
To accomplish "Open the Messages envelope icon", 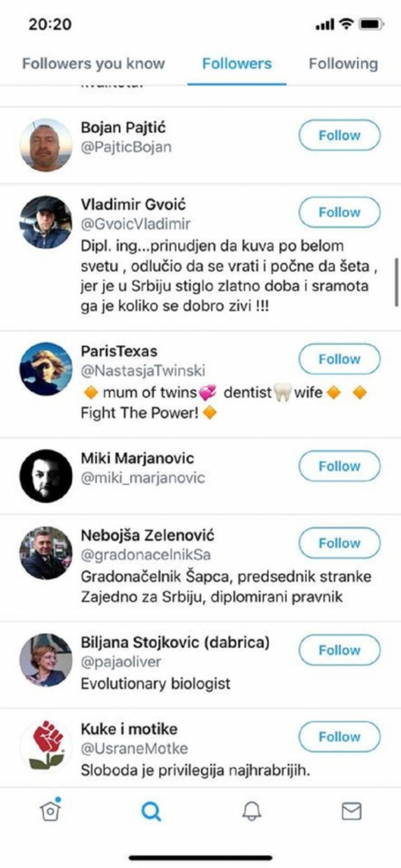I will click(x=352, y=811).
